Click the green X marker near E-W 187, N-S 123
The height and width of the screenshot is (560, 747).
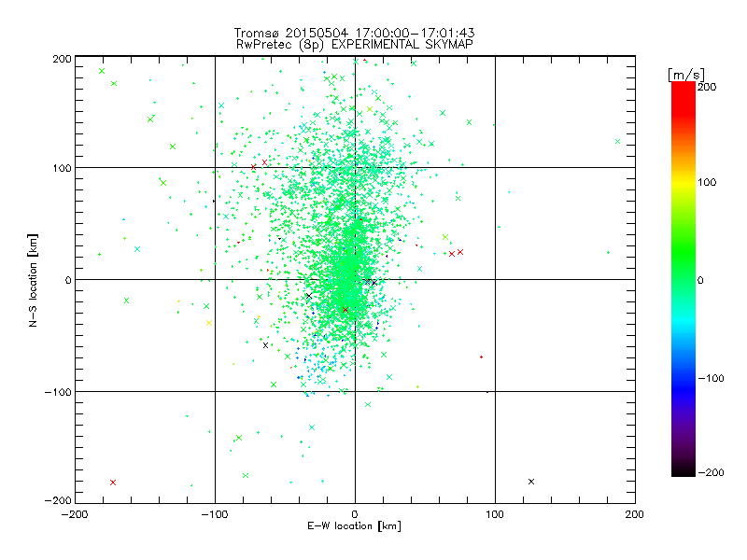[x=617, y=142]
